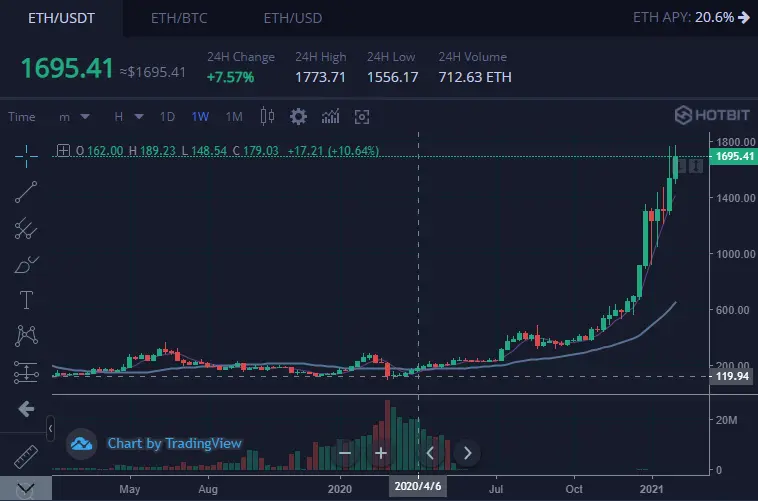The image size is (758, 501).
Task: Click the 1400.00 price axis label
Action: click(736, 198)
